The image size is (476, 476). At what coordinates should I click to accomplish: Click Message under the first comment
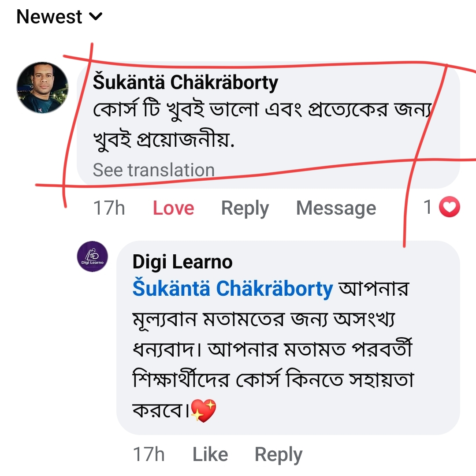tap(336, 208)
